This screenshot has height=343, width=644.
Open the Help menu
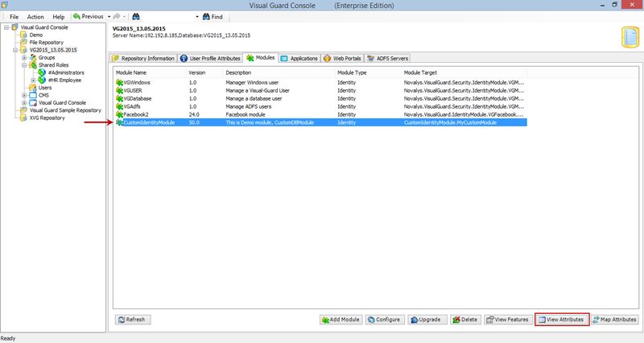coord(58,17)
